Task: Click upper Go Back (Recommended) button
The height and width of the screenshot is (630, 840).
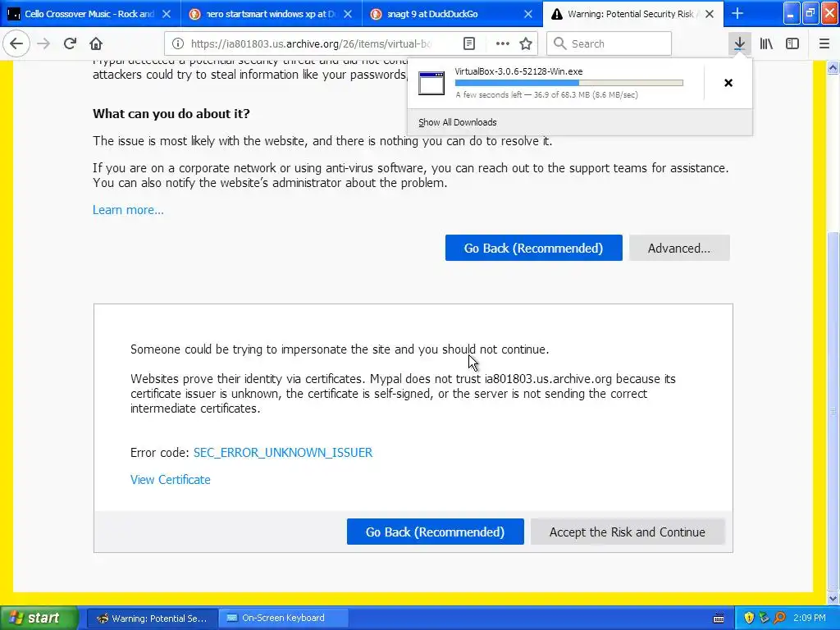Action: click(x=533, y=248)
